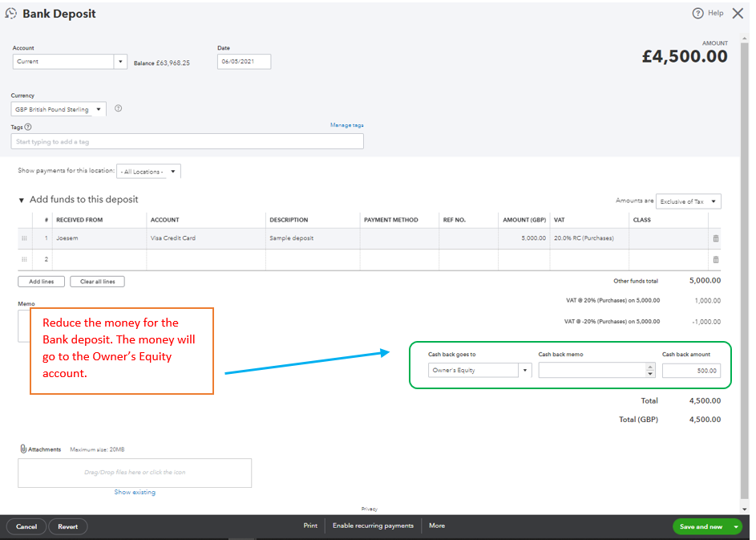Click the Tags help question icon

28,127
